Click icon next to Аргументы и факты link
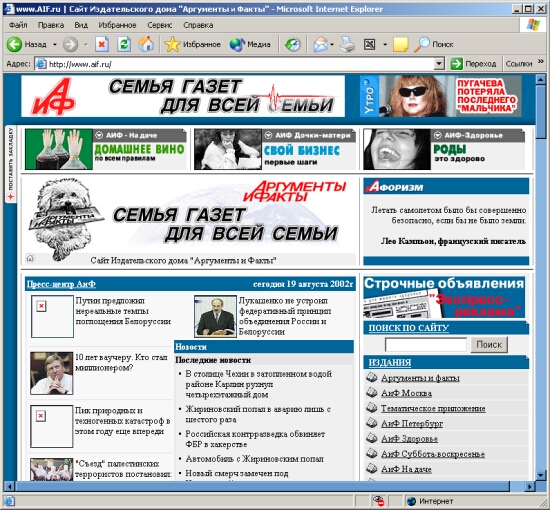The height and width of the screenshot is (510, 550). (371, 377)
